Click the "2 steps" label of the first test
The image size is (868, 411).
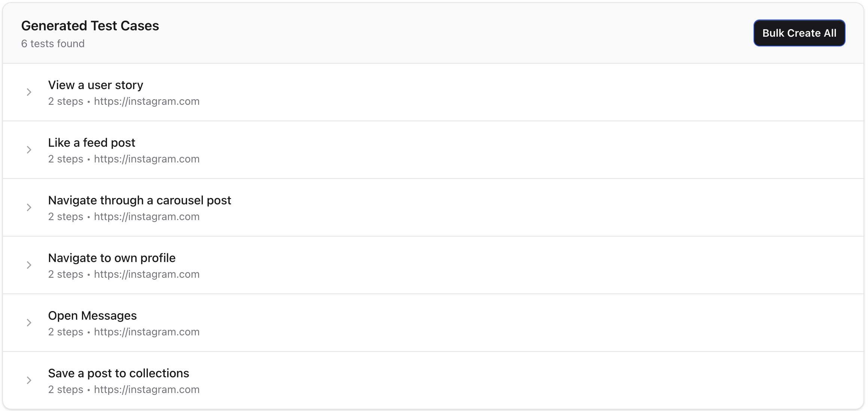click(x=65, y=101)
